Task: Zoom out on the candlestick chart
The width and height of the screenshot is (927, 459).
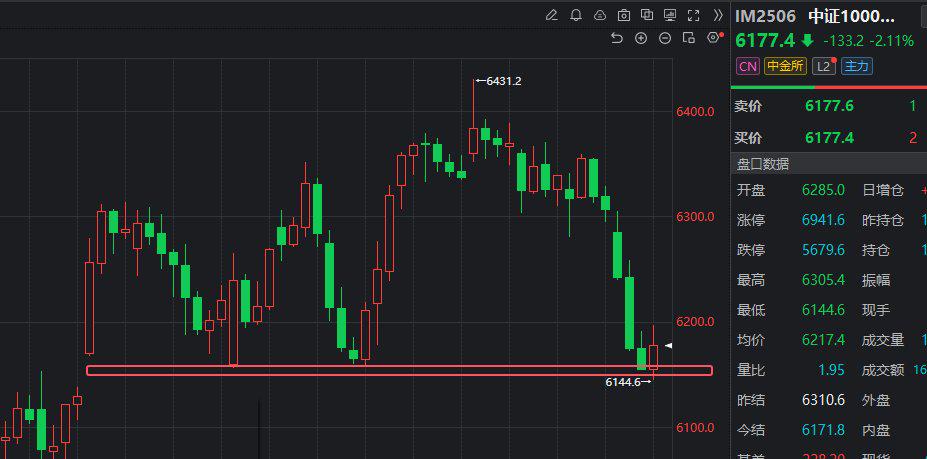Action: [665, 38]
